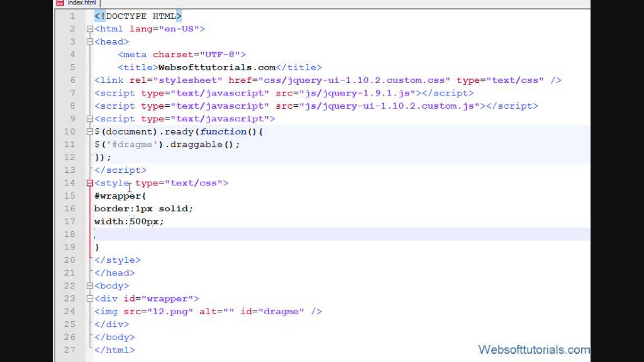Place cursor on empty highlighted line 18
The image size is (644, 362).
341,234
